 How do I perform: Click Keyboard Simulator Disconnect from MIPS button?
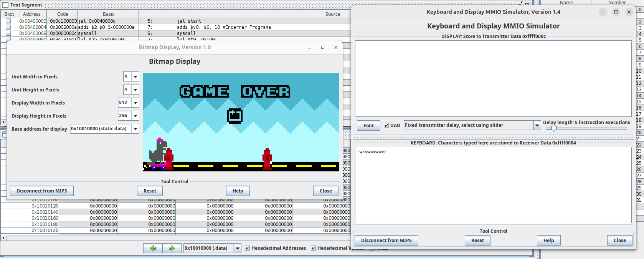pyautogui.click(x=386, y=241)
